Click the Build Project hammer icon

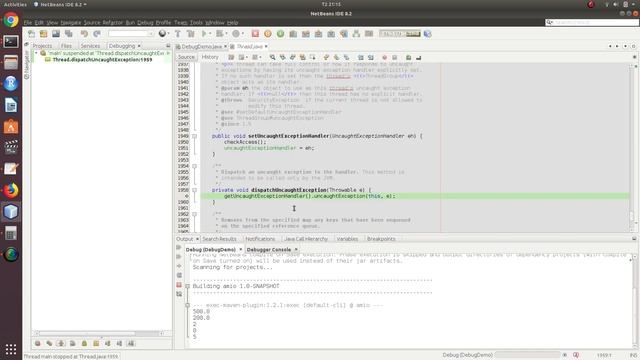178,34
